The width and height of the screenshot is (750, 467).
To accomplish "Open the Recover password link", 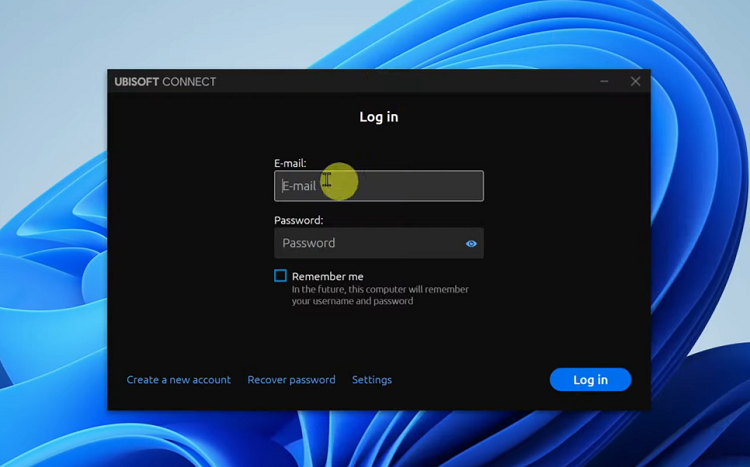I will click(291, 379).
